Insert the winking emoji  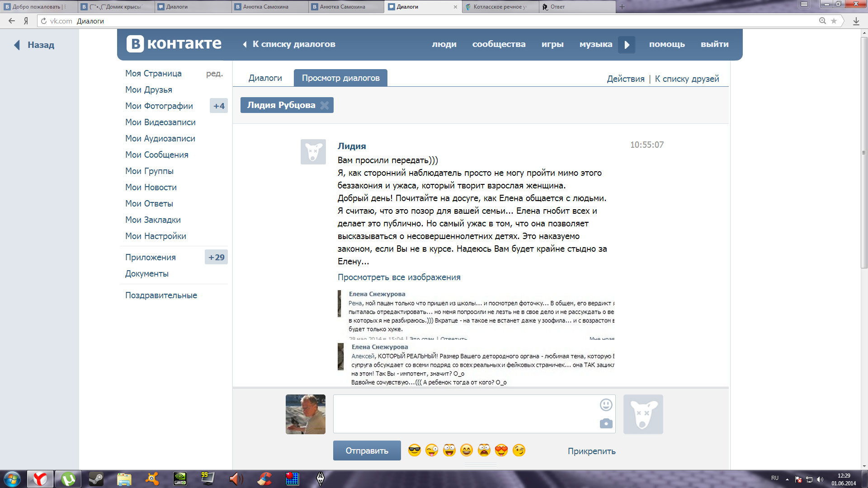pyautogui.click(x=519, y=450)
